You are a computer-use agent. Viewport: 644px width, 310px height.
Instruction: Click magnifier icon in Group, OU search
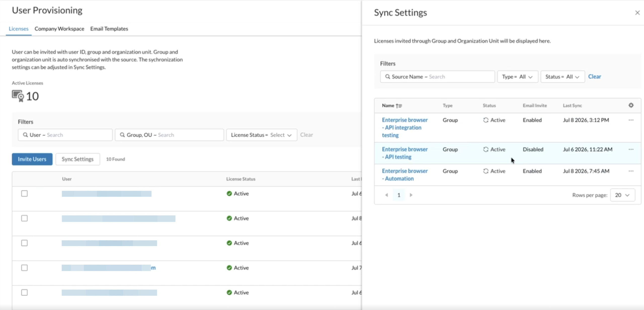coord(122,135)
